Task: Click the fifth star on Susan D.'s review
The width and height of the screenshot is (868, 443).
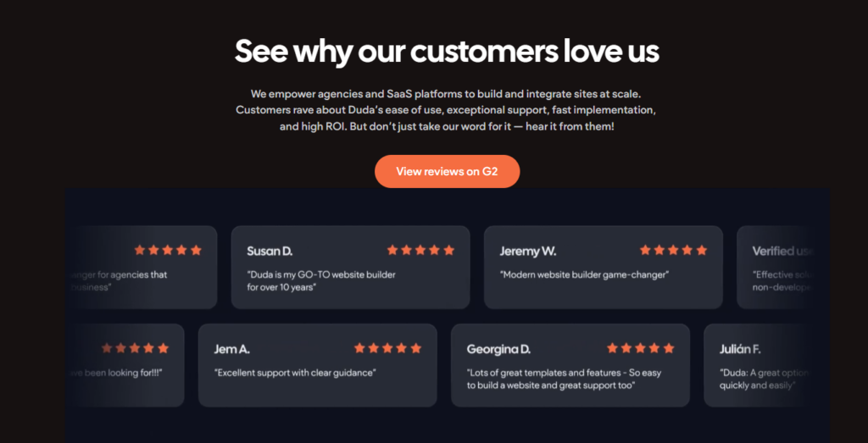Action: [449, 250]
